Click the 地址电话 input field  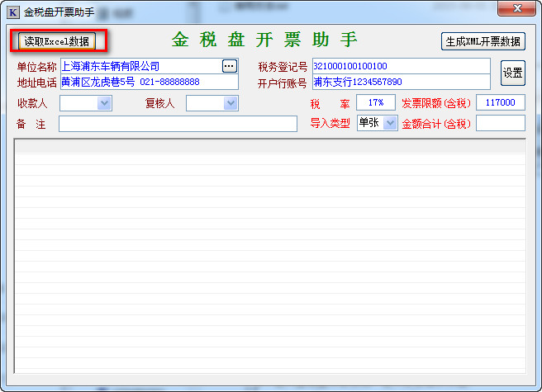(150, 83)
